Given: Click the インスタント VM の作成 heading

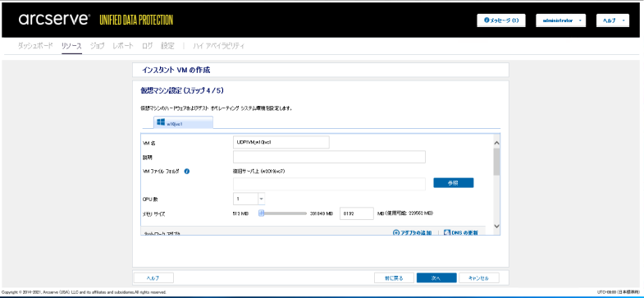Looking at the screenshot, I should click(176, 71).
